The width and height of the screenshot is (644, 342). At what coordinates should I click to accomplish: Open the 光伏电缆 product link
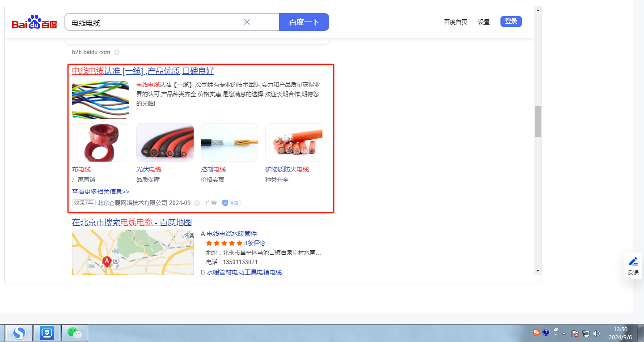pos(149,169)
